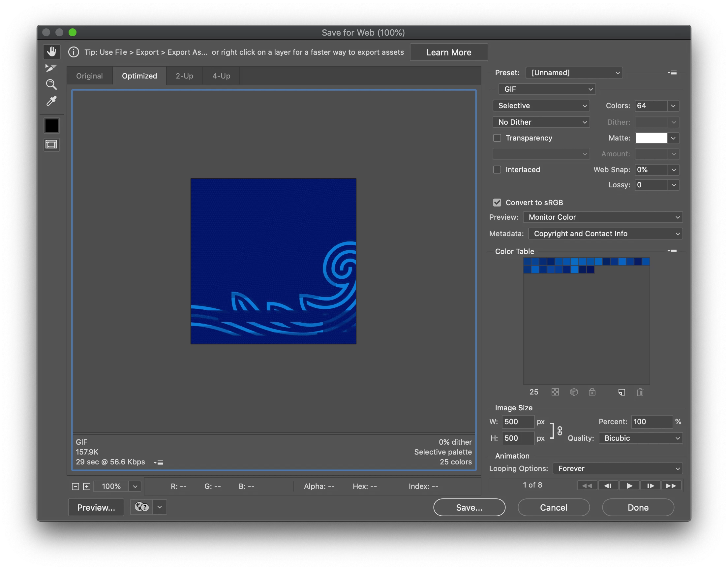
Task: Uncheck Convert to sRGB
Action: [497, 203]
